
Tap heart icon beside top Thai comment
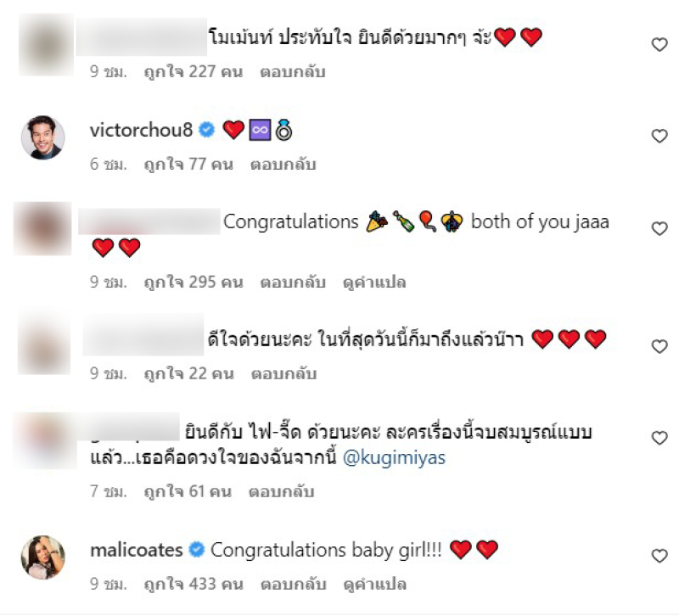point(659,45)
